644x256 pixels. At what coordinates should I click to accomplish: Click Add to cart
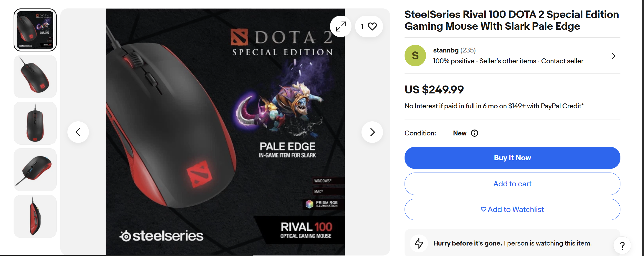pyautogui.click(x=512, y=184)
